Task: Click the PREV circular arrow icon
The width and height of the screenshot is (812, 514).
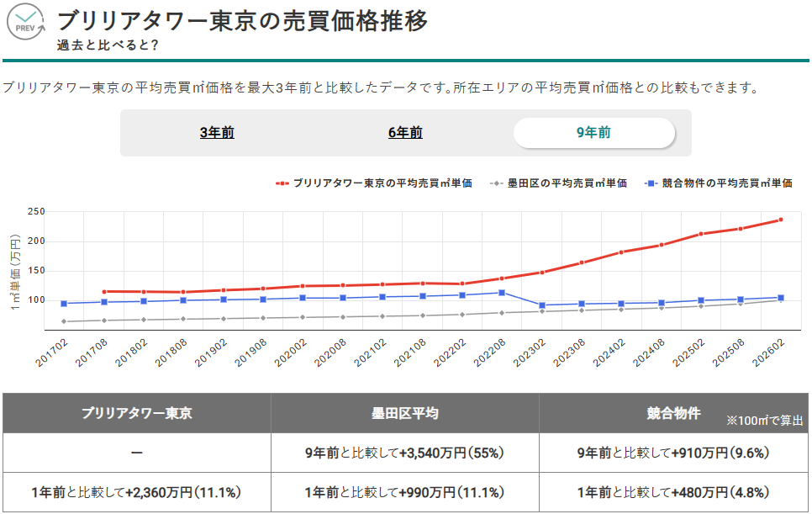Action: coord(26,20)
